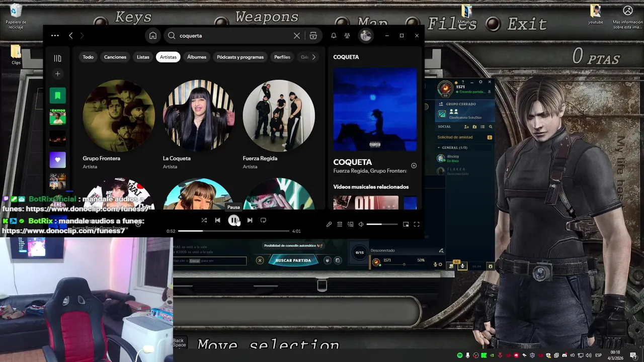Screen dimensions: 644x362
Task: Select the Álbumes filter chip
Action: [197, 57]
